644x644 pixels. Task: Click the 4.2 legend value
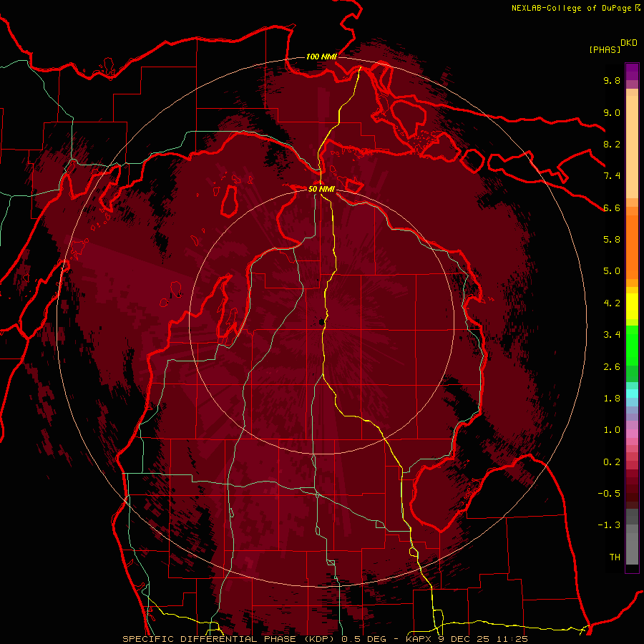coord(612,303)
